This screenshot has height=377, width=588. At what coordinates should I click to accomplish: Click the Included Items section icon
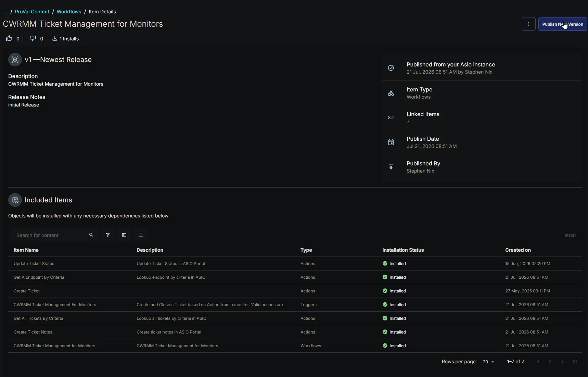pyautogui.click(x=15, y=200)
